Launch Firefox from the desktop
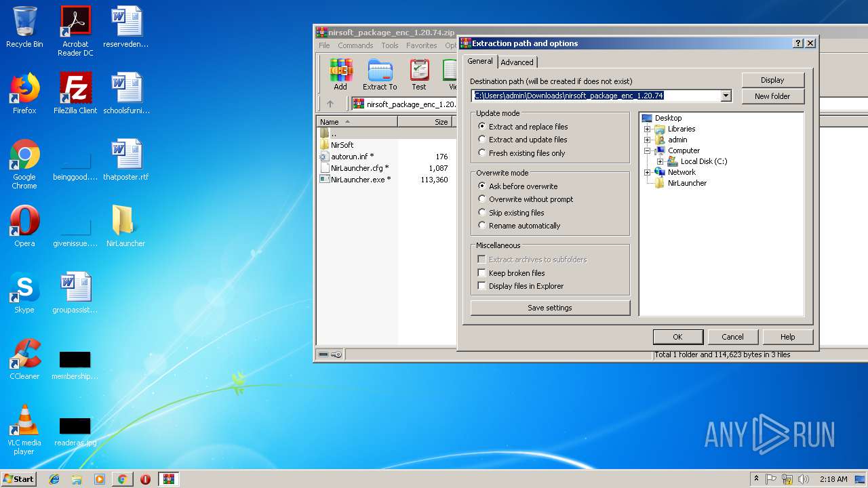The height and width of the screenshot is (488, 868). tap(24, 94)
